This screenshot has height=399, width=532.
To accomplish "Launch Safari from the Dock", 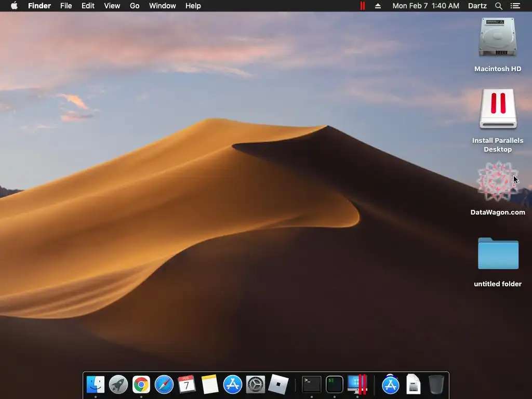I will [x=164, y=384].
